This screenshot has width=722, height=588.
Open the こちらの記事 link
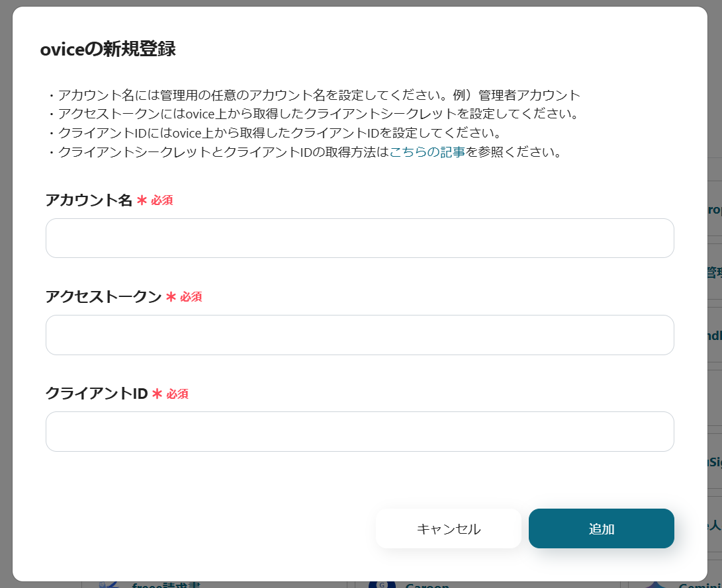(428, 152)
